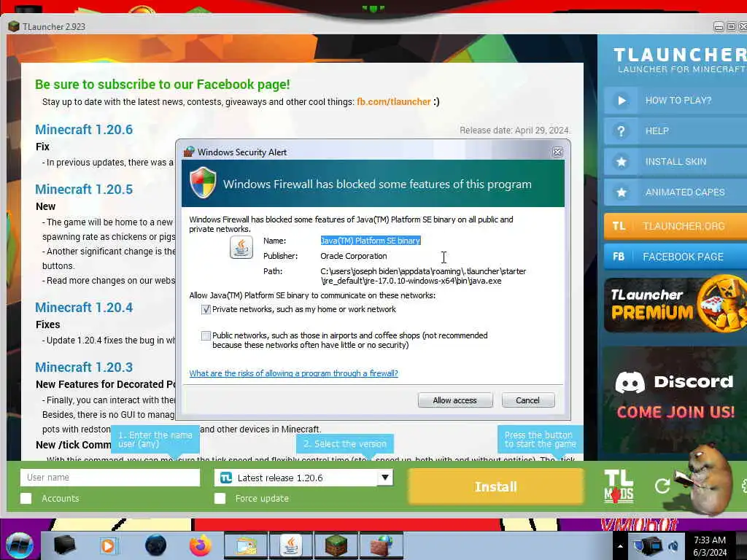This screenshot has width=747, height=560.
Task: Open the TLAUNCHER.ORG sidebar button
Action: (676, 226)
